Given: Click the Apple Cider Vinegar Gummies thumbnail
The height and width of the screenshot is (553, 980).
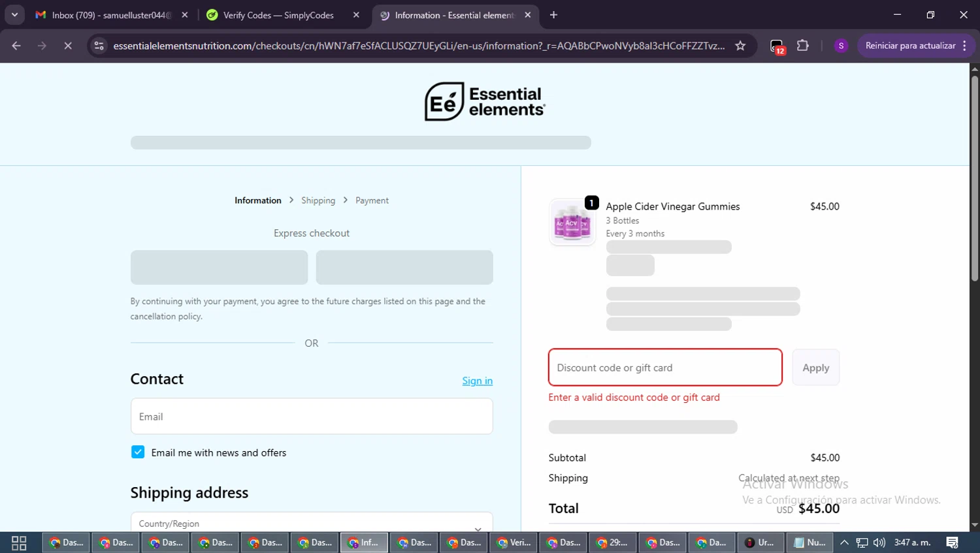Looking at the screenshot, I should coord(572,223).
